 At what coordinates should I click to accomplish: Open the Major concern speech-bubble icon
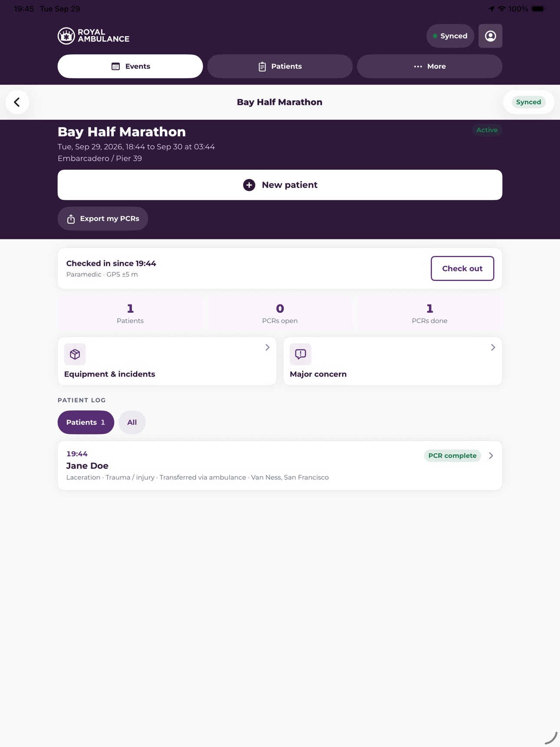[300, 354]
